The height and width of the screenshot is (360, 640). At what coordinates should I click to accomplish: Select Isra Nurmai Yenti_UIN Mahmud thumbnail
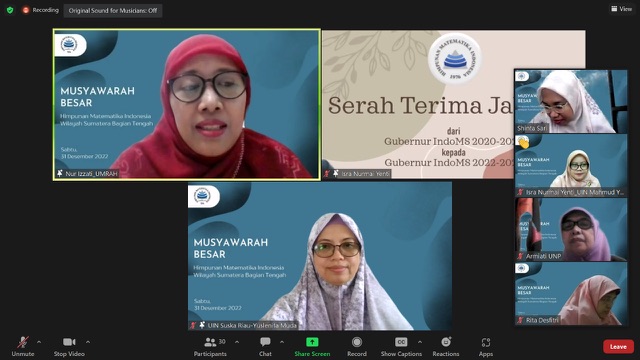tap(571, 165)
